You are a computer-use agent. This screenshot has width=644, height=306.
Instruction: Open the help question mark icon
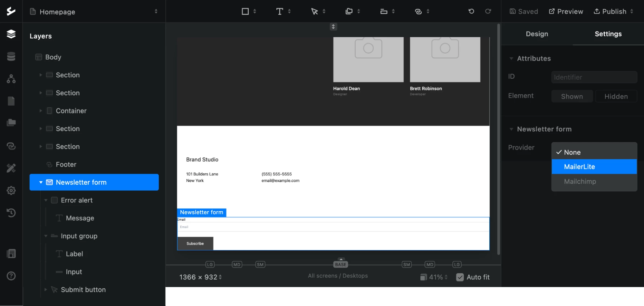[x=11, y=276]
